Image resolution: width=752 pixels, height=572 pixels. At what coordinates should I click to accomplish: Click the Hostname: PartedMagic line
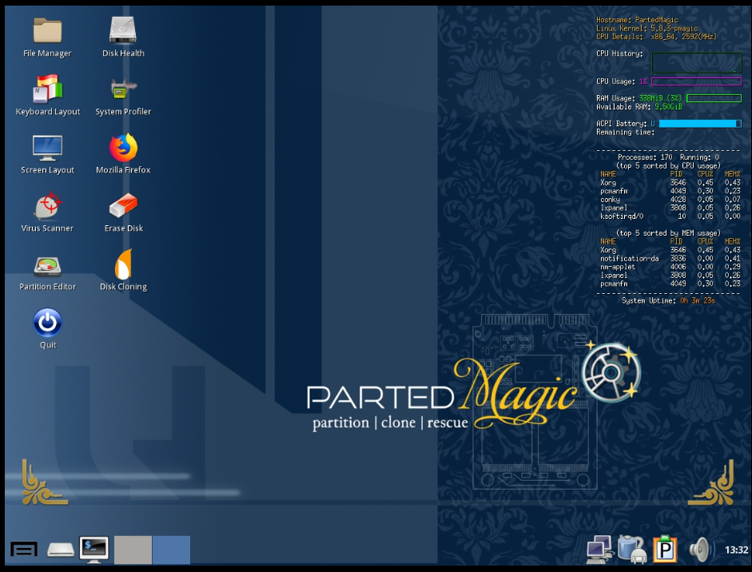(x=637, y=20)
